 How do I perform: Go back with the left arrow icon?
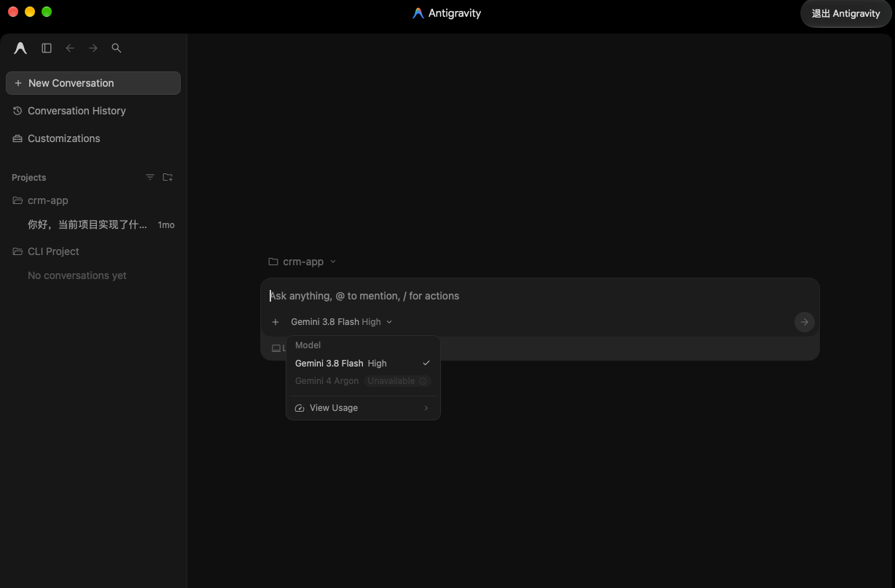point(70,48)
